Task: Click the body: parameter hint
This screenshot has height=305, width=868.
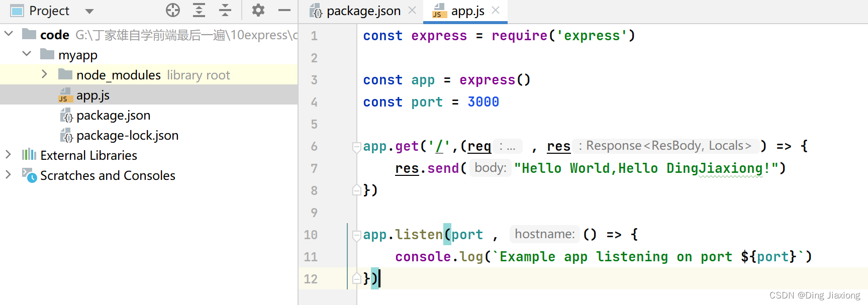Action: tap(491, 168)
